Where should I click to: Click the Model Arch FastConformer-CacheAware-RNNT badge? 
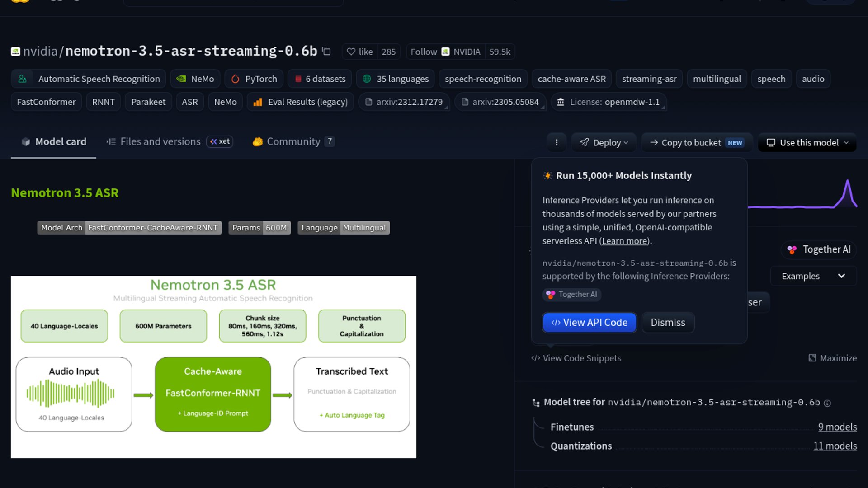pos(129,228)
